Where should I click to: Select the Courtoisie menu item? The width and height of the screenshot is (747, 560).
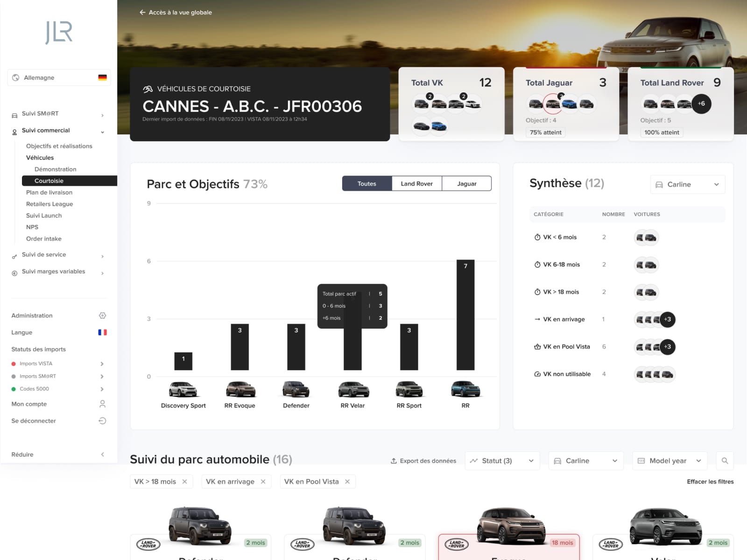(x=70, y=181)
